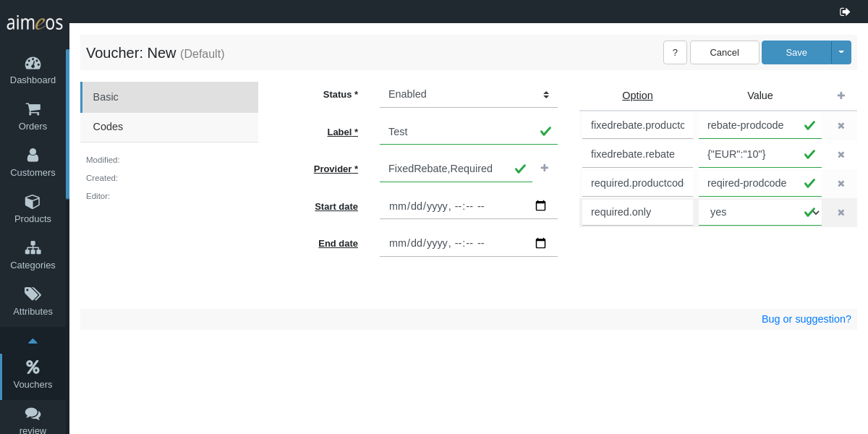Viewport: 868px width, 434px height.
Task: Open the required.only value dropdown
Action: tap(760, 212)
